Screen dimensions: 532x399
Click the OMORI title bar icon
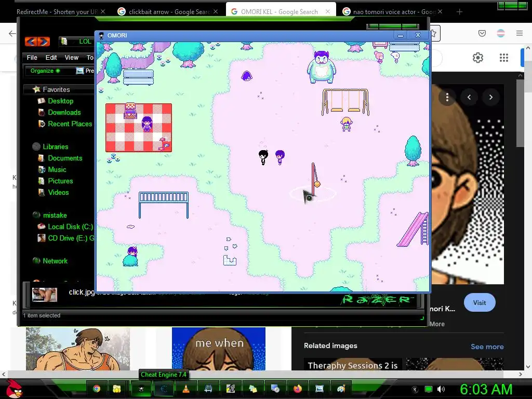point(101,35)
